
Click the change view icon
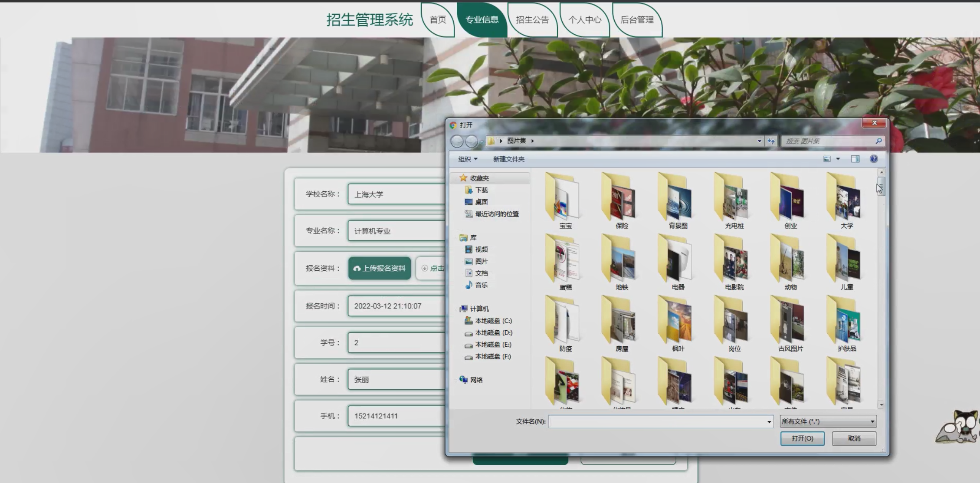(x=827, y=159)
